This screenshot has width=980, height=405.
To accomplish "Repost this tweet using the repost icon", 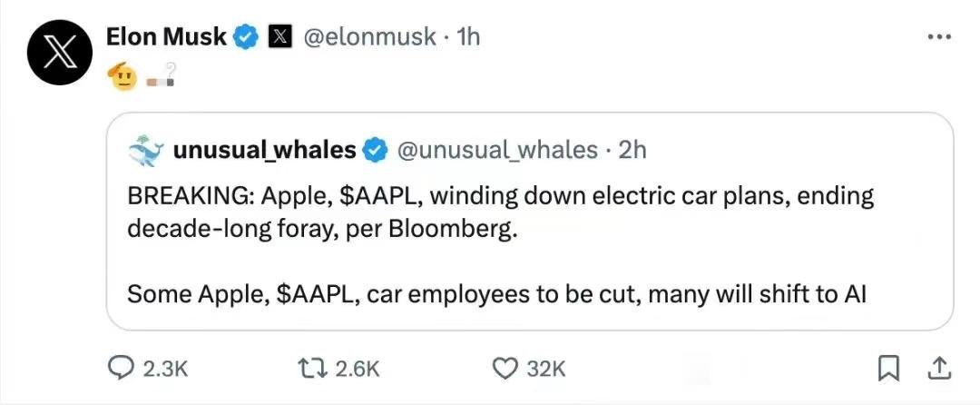I will (313, 368).
